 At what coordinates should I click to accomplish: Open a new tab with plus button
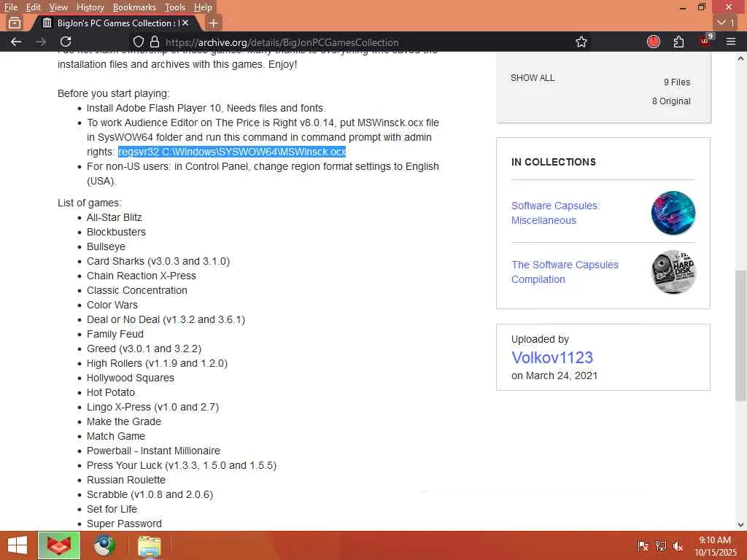214,23
